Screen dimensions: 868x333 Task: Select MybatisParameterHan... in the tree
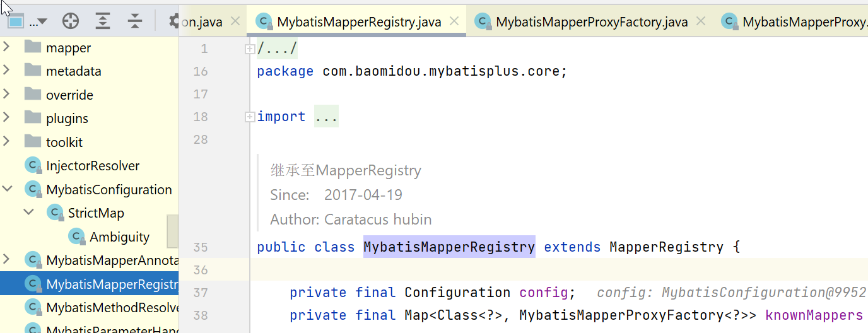tap(112, 329)
